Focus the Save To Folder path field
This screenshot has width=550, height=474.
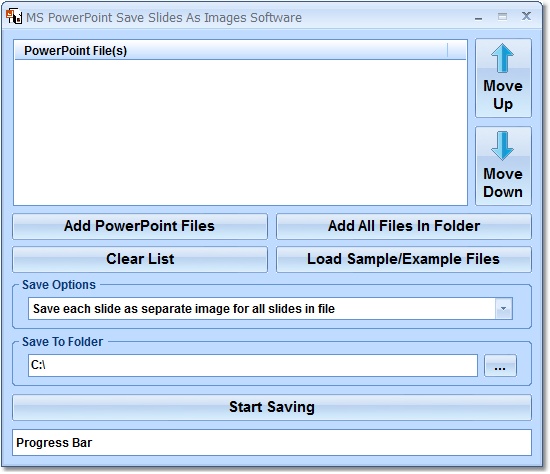pyautogui.click(x=253, y=365)
